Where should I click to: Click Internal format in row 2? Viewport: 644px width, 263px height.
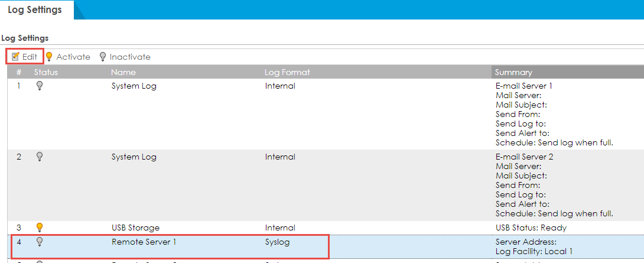pyautogui.click(x=280, y=157)
